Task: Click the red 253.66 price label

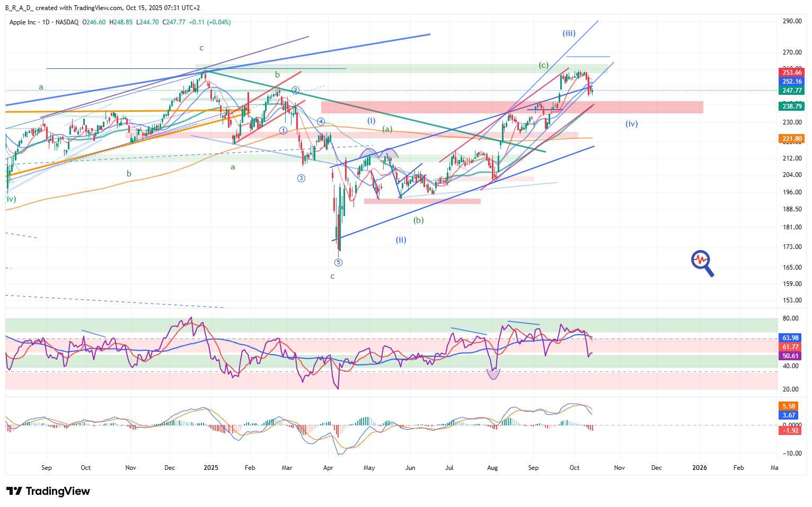Action: [791, 72]
